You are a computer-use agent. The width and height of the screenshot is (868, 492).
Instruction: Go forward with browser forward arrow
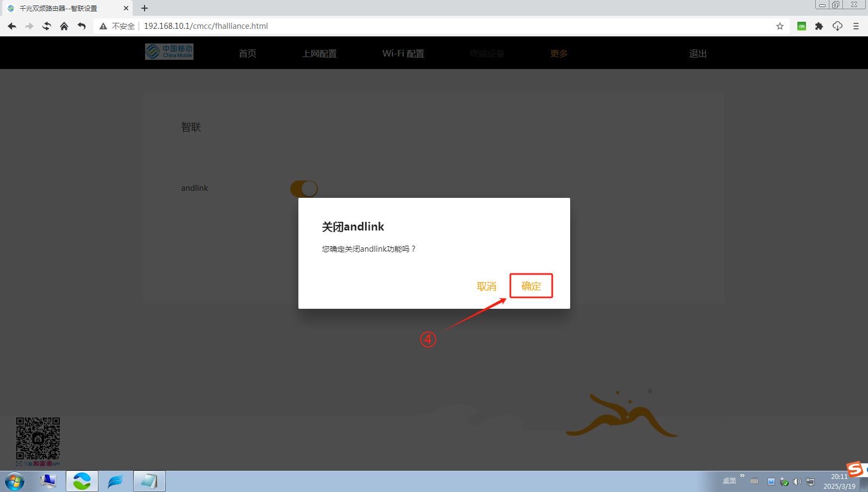tap(29, 26)
